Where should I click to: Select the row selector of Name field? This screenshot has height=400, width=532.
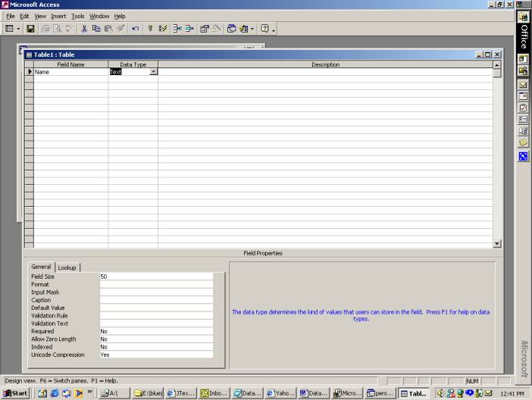[x=30, y=71]
